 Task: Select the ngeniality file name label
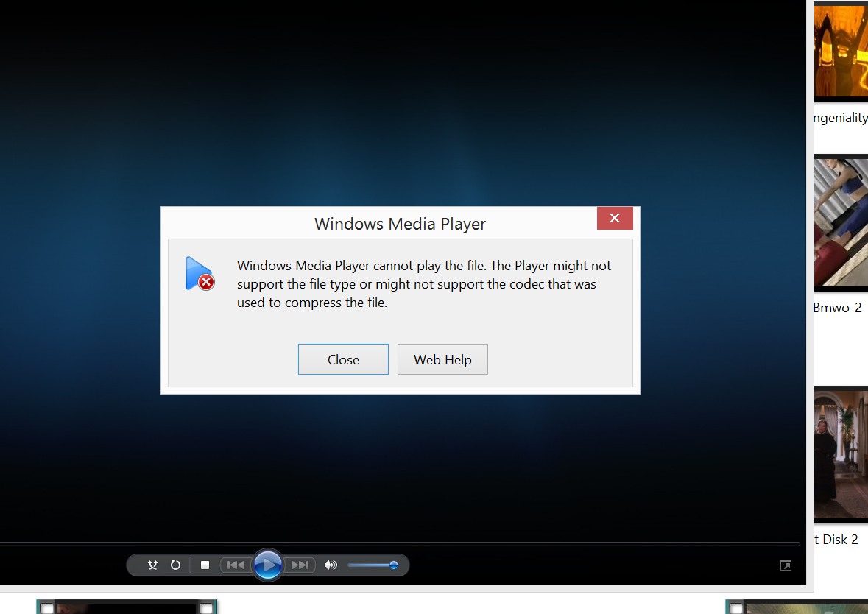[840, 118]
